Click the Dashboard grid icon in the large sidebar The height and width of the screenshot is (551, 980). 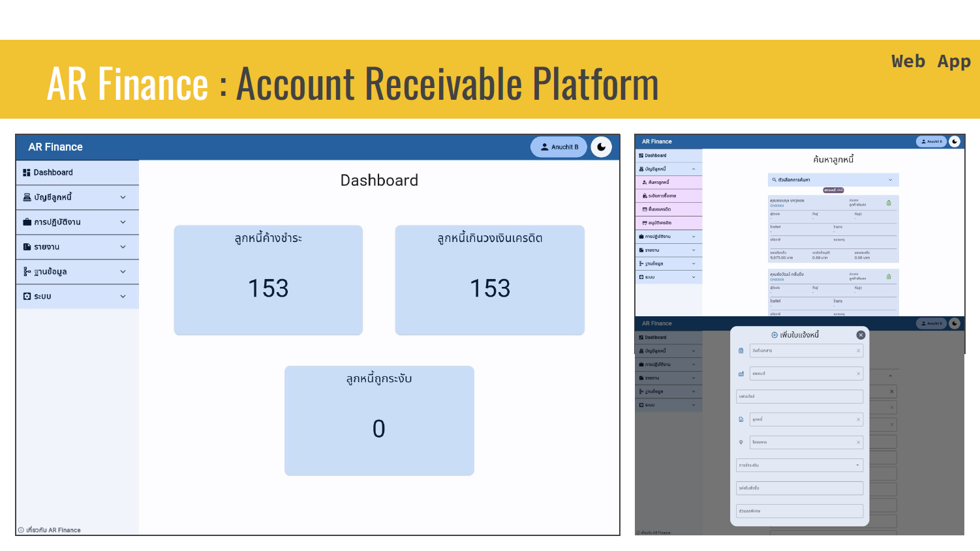point(27,173)
